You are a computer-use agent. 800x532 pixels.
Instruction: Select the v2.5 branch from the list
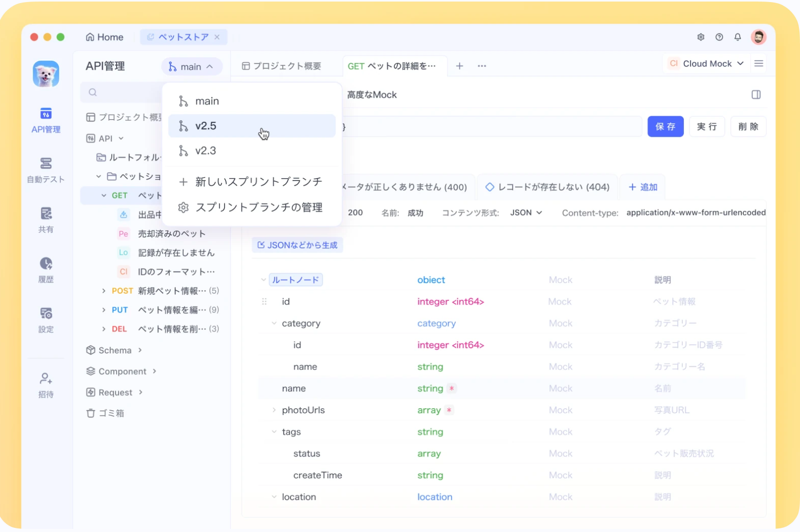[x=206, y=126]
